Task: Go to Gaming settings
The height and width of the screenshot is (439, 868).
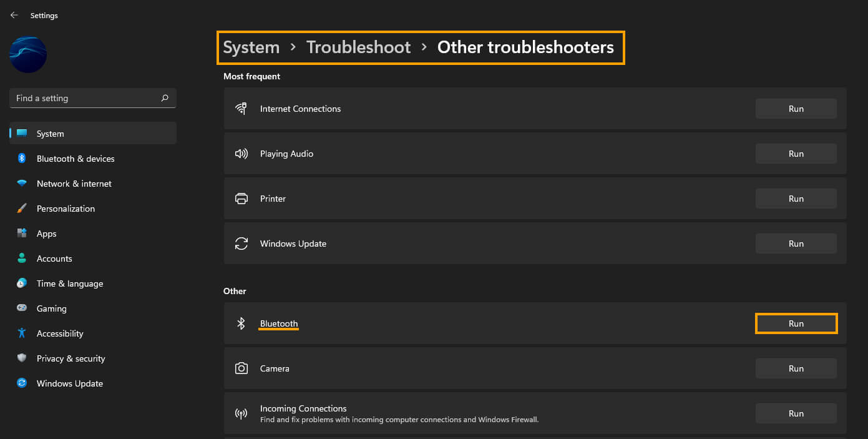Action: tap(93, 308)
